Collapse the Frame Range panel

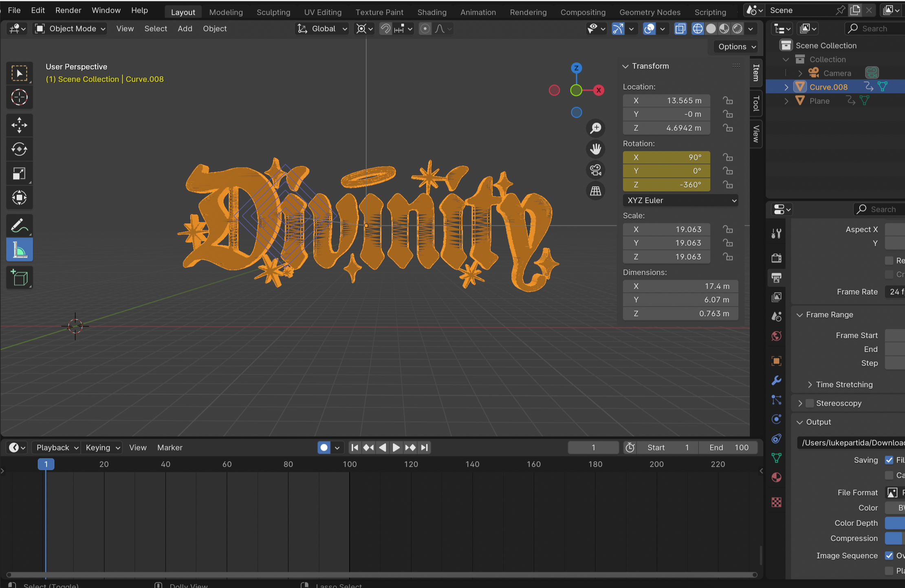pyautogui.click(x=799, y=315)
